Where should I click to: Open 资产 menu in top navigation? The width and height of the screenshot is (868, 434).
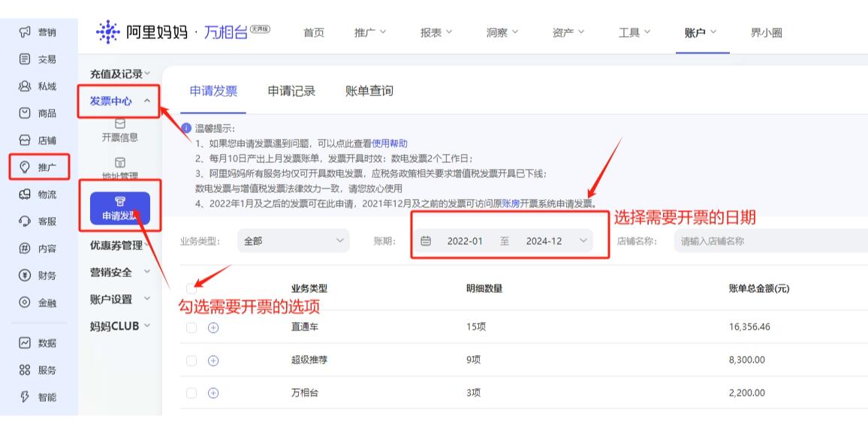[x=568, y=32]
